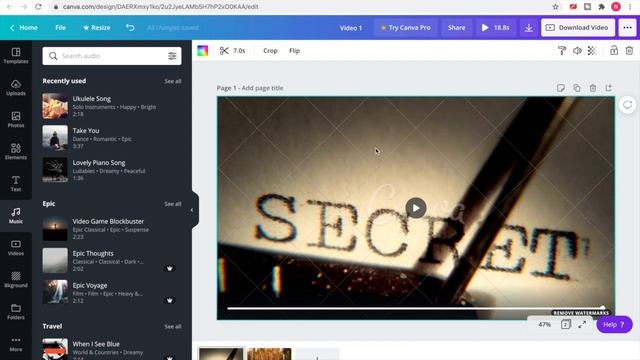
Task: Click the rotate comment icon beside canvas
Action: tap(627, 105)
